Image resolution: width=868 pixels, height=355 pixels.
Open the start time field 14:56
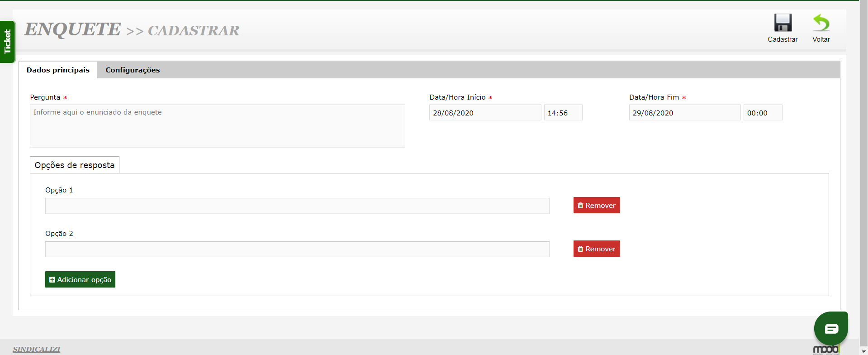point(563,113)
